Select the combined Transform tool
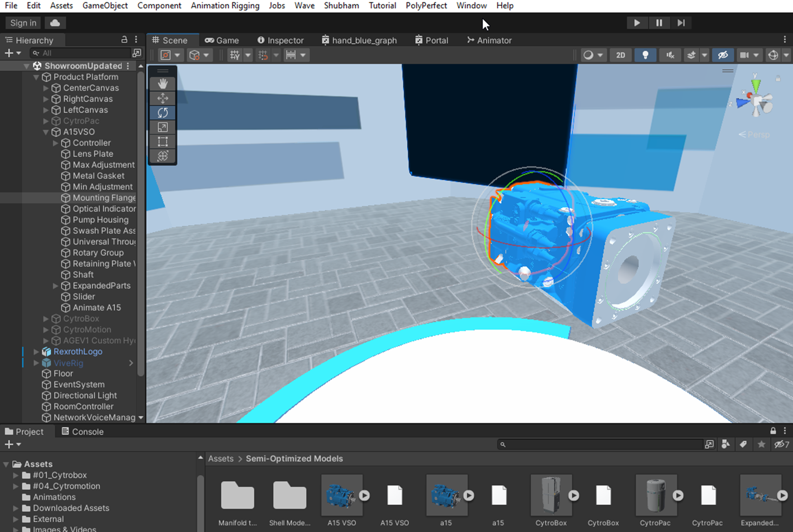This screenshot has width=793, height=532. click(163, 156)
